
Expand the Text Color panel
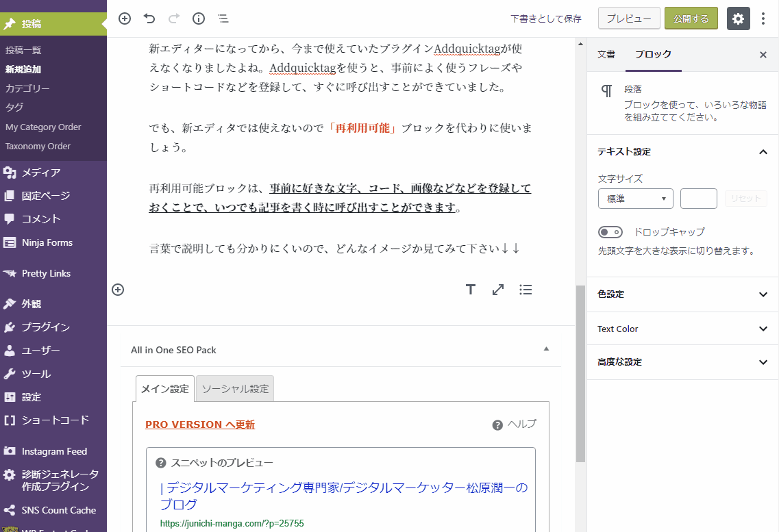682,329
